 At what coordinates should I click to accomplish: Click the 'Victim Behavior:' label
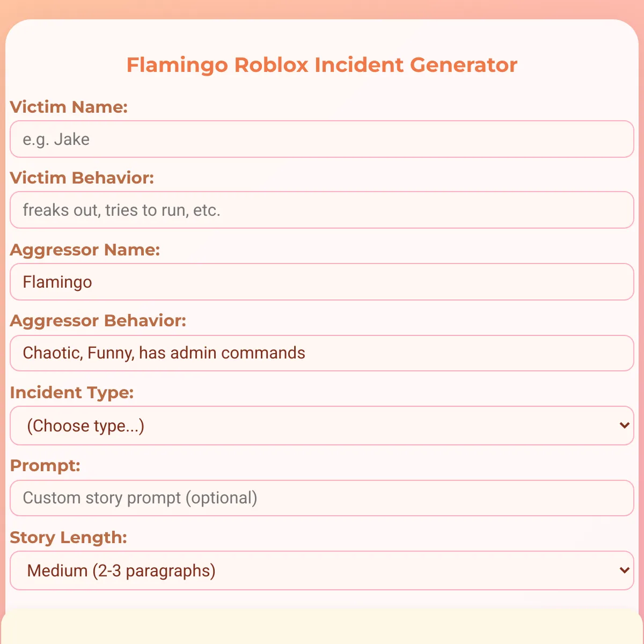tap(82, 178)
